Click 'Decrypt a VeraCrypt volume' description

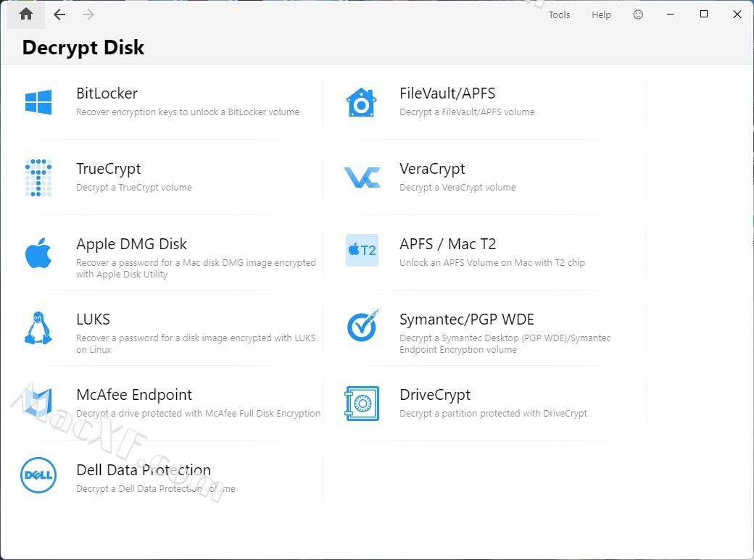coord(457,188)
